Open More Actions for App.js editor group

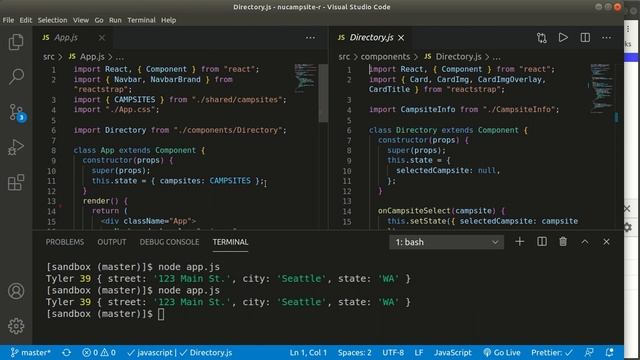(x=311, y=38)
